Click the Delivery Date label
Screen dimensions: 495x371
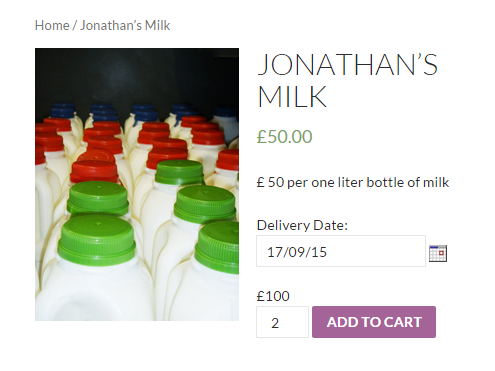(302, 225)
